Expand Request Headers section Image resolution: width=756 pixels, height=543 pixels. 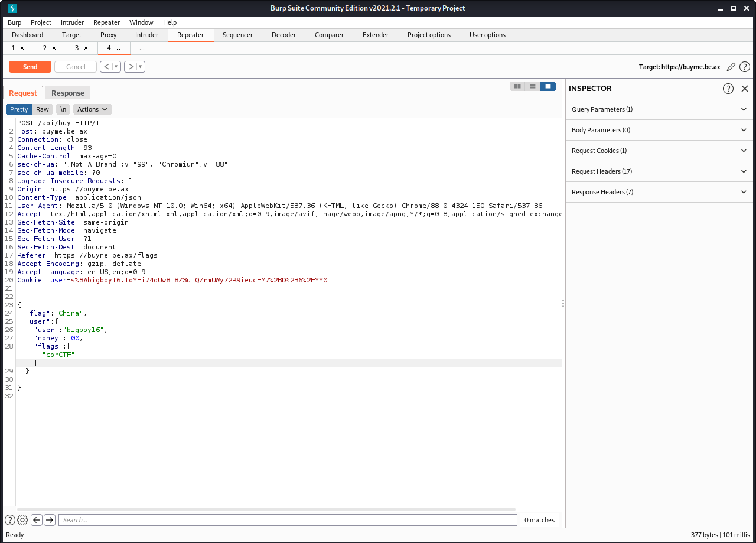(659, 171)
